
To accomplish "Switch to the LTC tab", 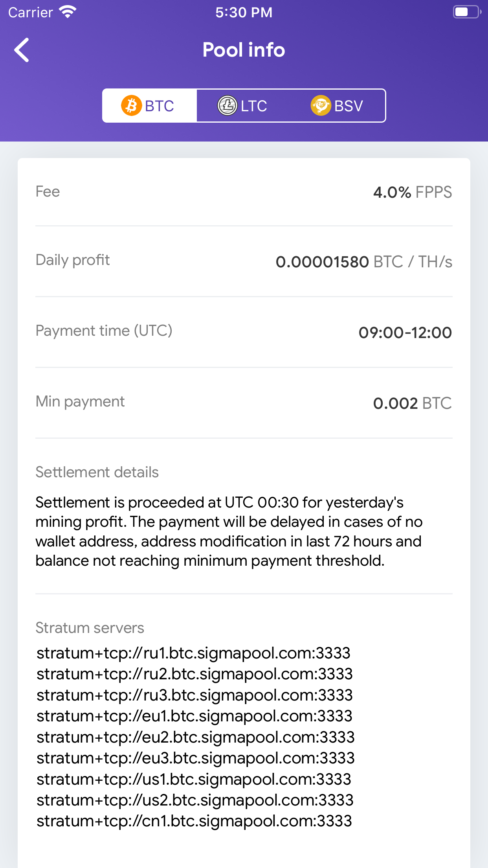I will tap(244, 106).
